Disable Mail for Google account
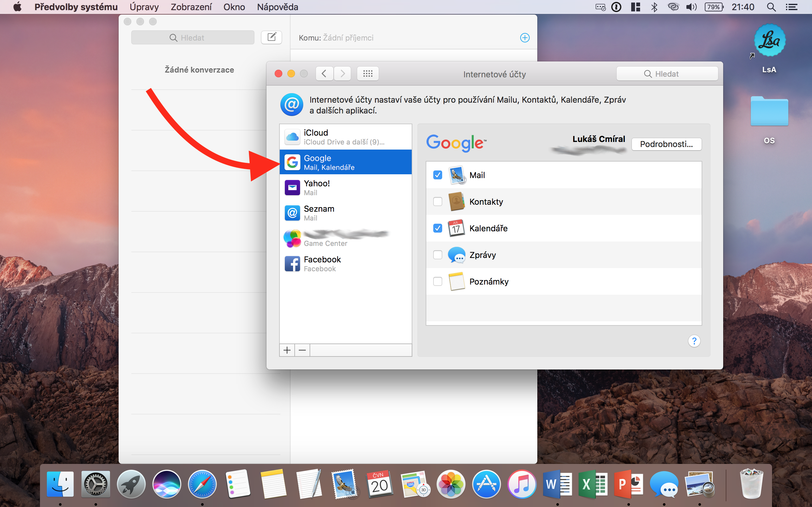Screen dimensions: 812x507 tap(437, 175)
